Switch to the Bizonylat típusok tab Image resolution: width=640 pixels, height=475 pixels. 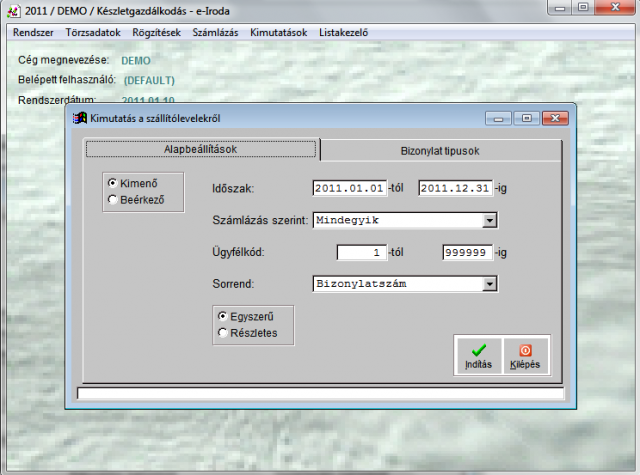point(439,150)
